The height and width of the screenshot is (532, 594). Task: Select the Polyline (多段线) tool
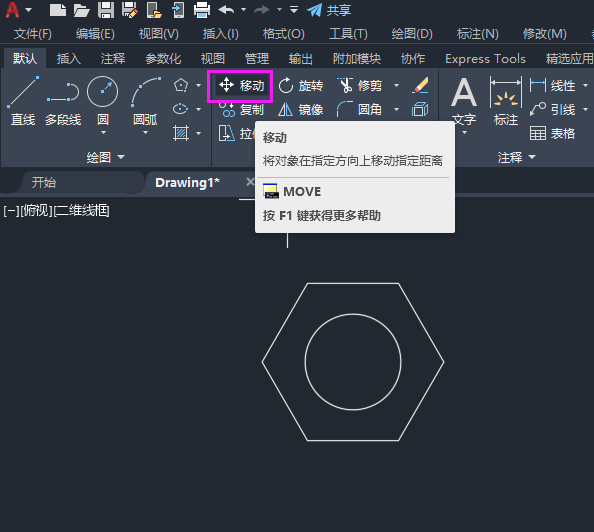tap(63, 101)
